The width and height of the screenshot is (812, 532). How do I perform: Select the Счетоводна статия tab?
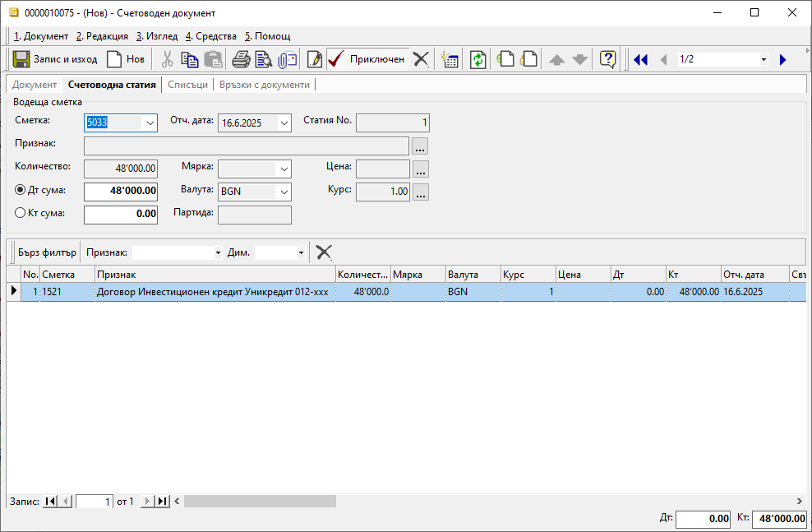point(112,85)
